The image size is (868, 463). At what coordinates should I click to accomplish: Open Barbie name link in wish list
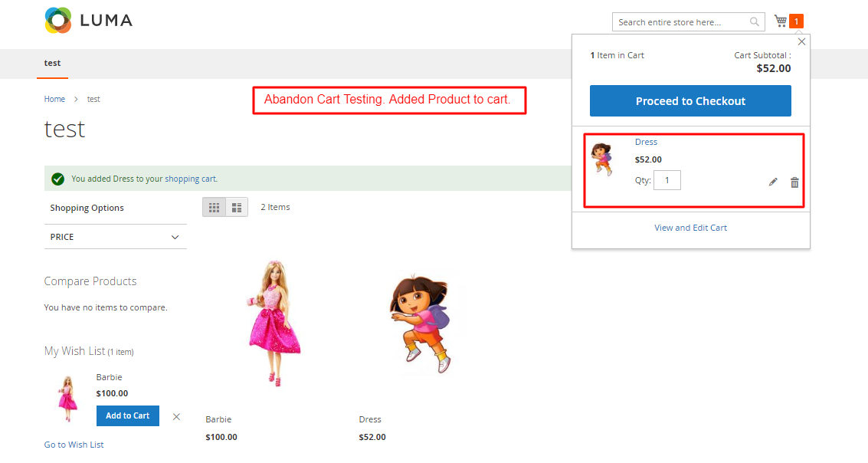[109, 377]
